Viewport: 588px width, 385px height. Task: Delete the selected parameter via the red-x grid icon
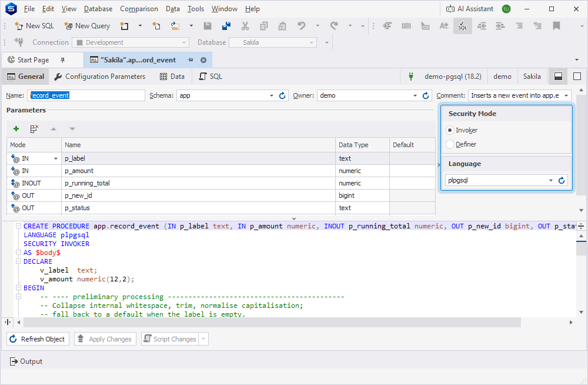[x=34, y=129]
